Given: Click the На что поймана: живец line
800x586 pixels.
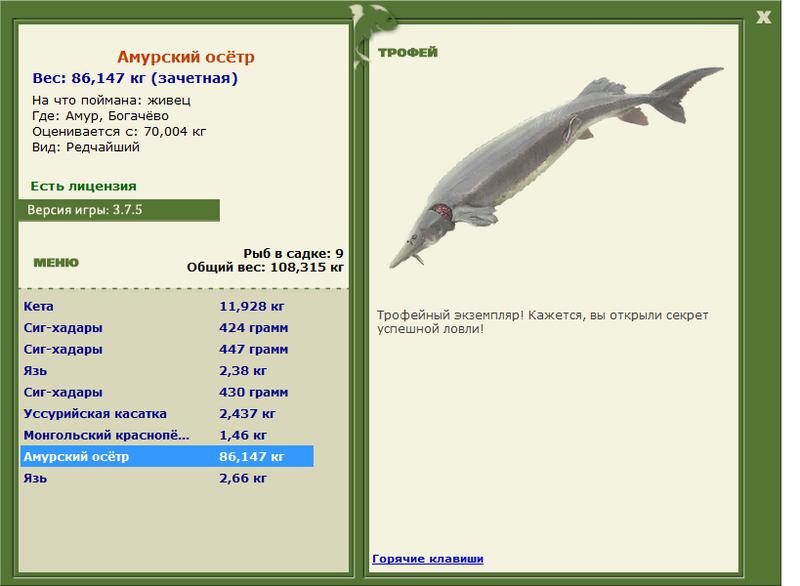Looking at the screenshot, I should tap(111, 100).
